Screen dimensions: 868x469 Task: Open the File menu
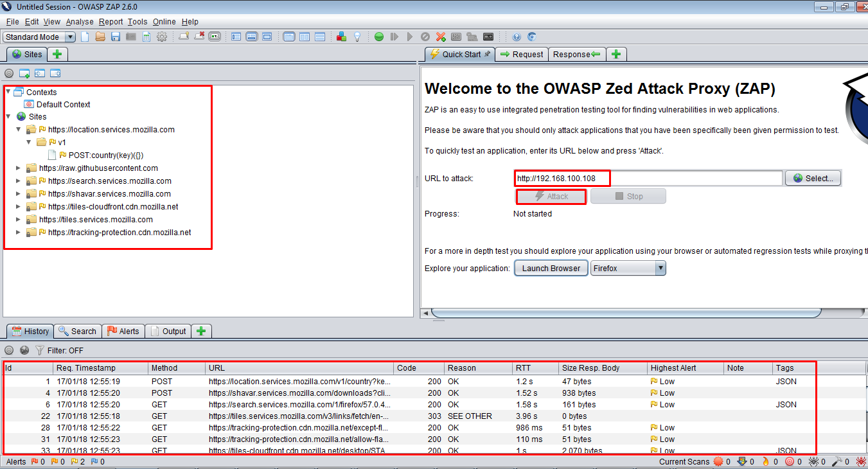[12, 22]
